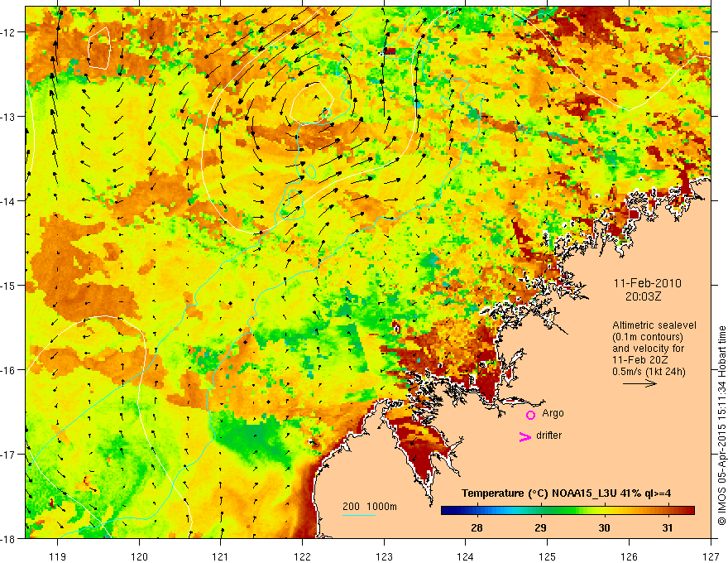Click longitude axis label '120'
This screenshot has height=563, width=728.
[139, 556]
